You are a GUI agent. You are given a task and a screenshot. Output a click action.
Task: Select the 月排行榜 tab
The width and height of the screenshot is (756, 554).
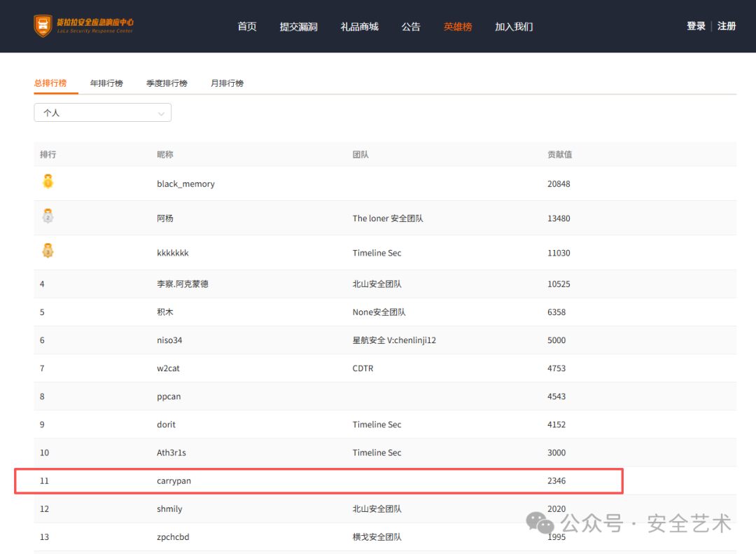227,83
